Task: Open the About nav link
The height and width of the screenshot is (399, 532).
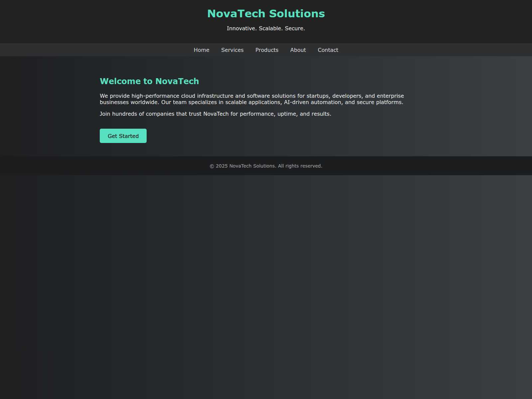Action: [x=298, y=50]
